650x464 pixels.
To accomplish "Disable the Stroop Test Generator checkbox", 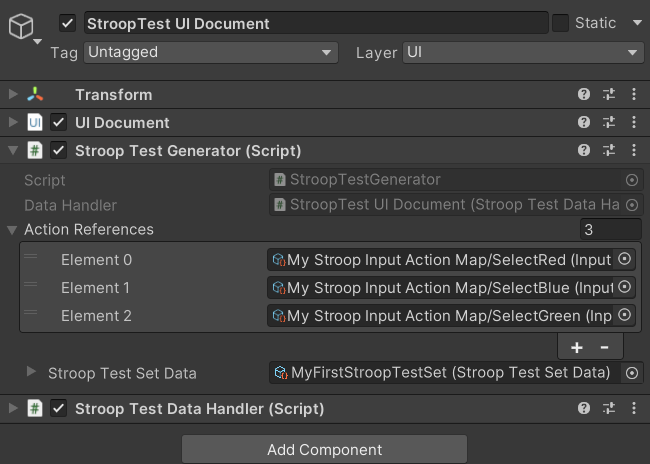I will pos(58,151).
